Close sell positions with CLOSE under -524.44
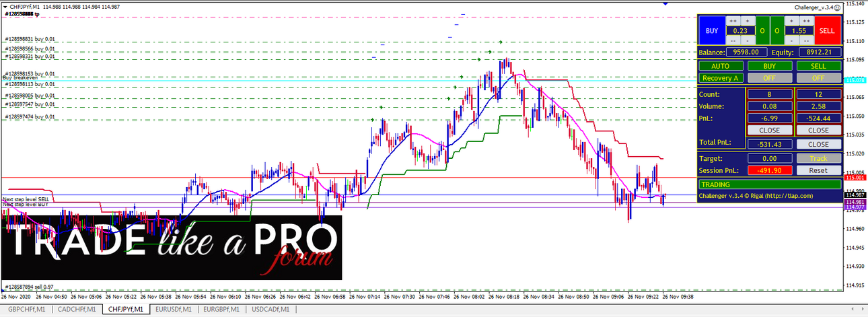 [x=819, y=130]
